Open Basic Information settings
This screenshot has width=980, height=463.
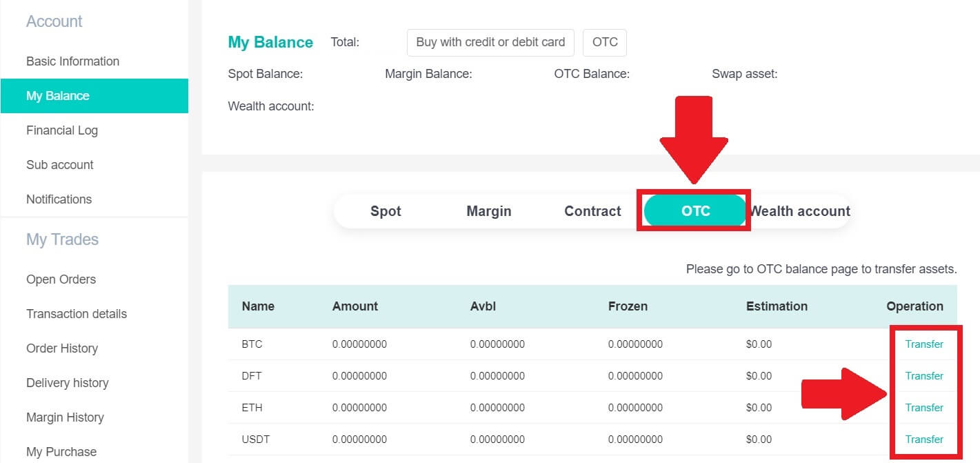72,61
